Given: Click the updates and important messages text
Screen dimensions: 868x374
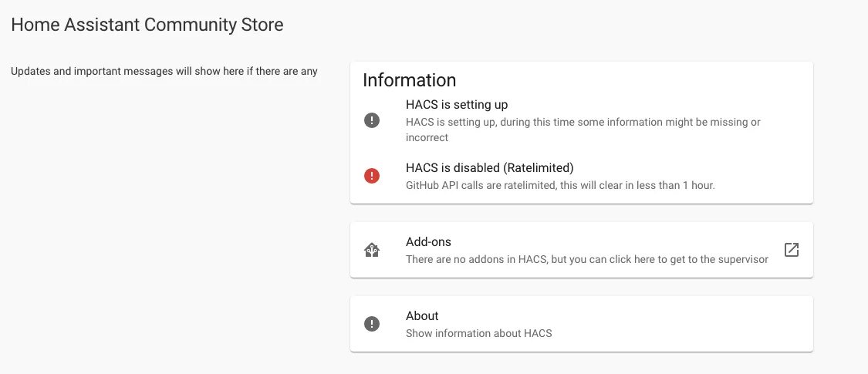Looking at the screenshot, I should point(164,72).
